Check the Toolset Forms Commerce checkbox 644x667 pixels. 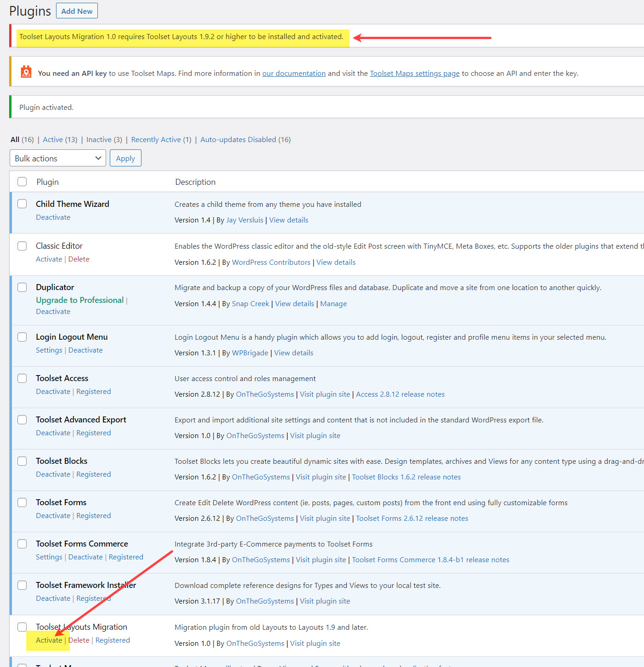(22, 544)
